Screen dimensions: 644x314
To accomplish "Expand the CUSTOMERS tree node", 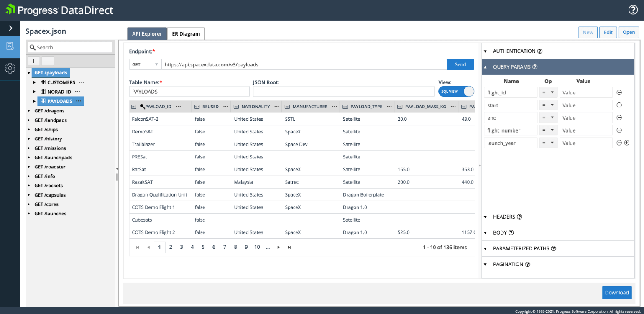I will pos(35,82).
